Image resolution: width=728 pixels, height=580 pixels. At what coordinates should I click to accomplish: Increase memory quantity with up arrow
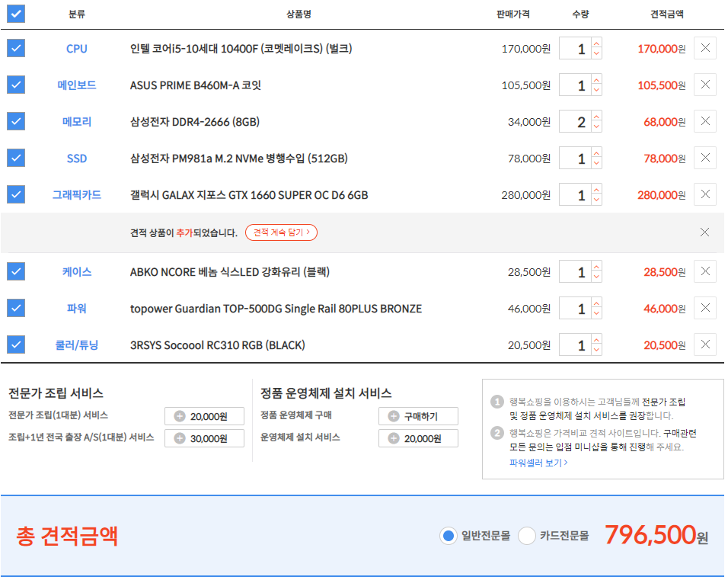click(596, 117)
